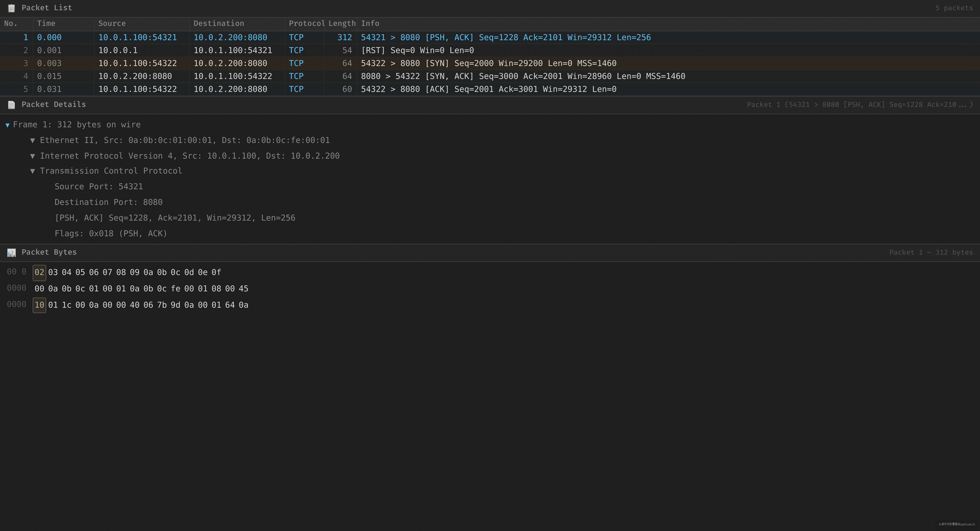The image size is (980, 531).
Task: Click the Internet Protocol Version 4 line text
Action: [x=190, y=156]
